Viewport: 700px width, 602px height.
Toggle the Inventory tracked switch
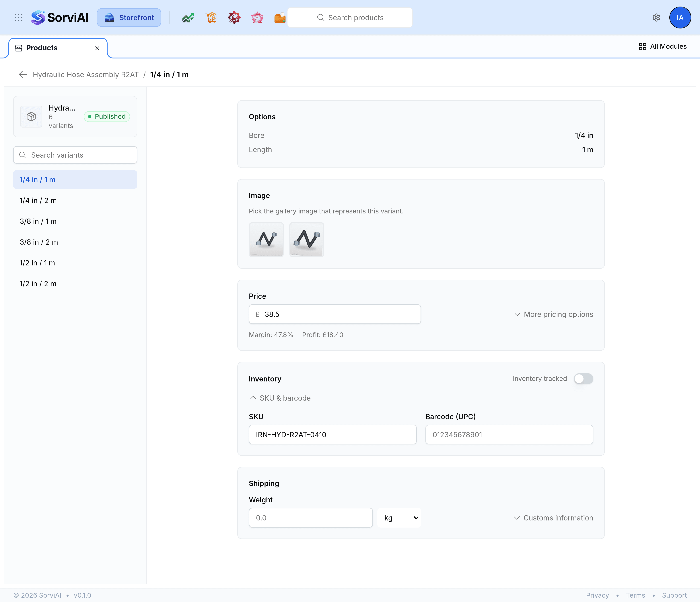tap(583, 379)
